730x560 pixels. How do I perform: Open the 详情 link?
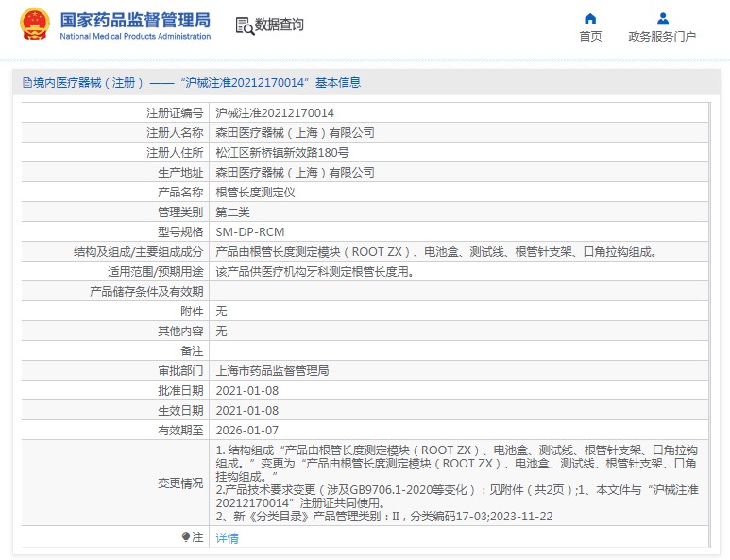pos(227,537)
